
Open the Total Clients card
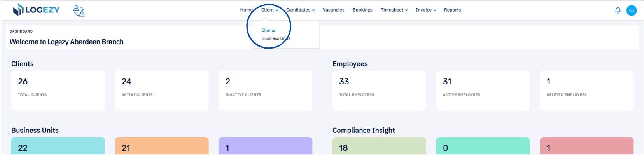[58, 91]
